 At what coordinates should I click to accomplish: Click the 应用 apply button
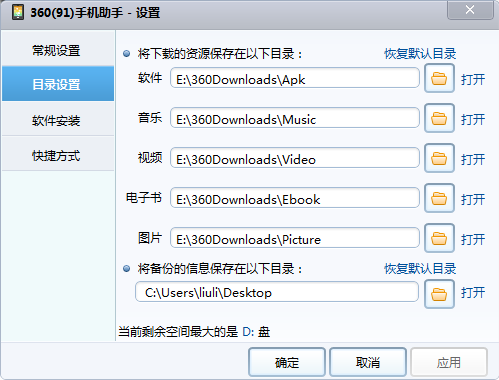pos(449,362)
